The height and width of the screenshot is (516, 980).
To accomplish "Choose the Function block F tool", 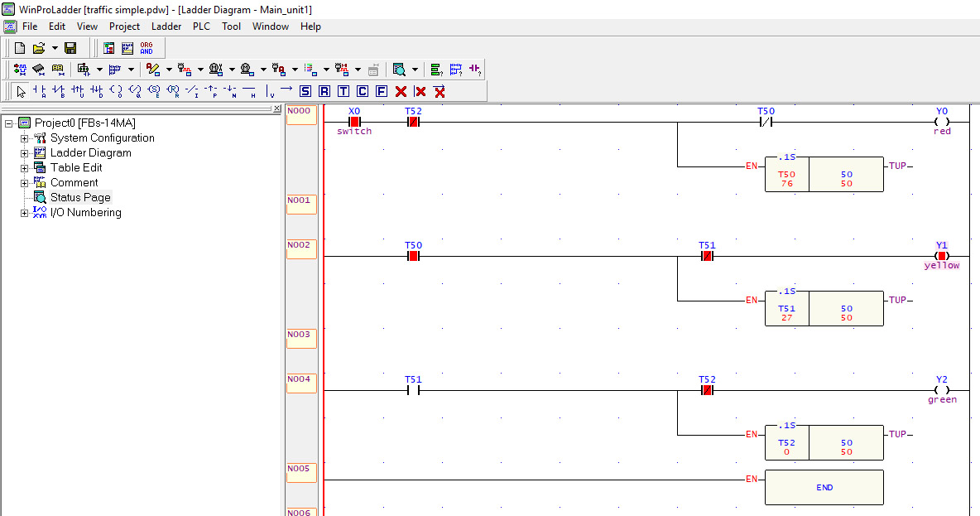I will click(382, 91).
